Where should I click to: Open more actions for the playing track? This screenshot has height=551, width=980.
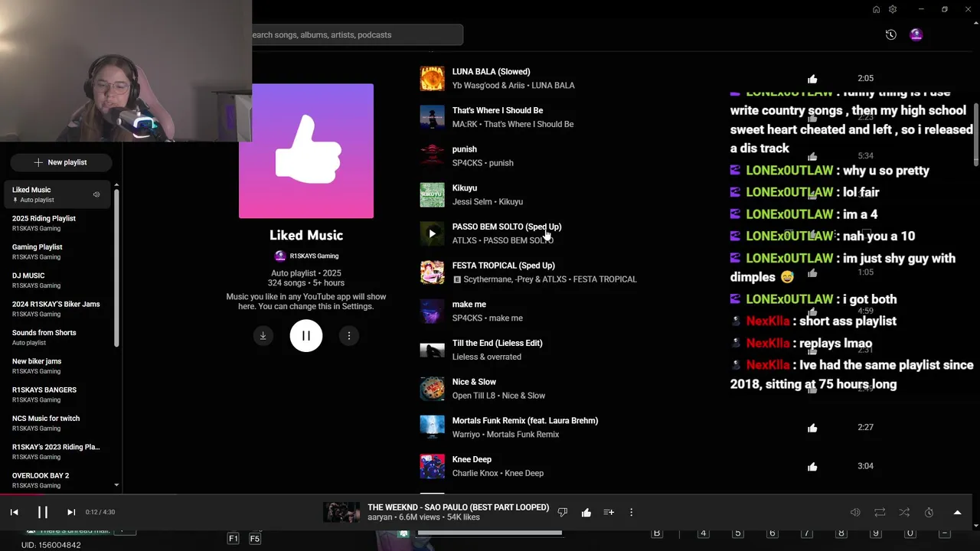631,512
